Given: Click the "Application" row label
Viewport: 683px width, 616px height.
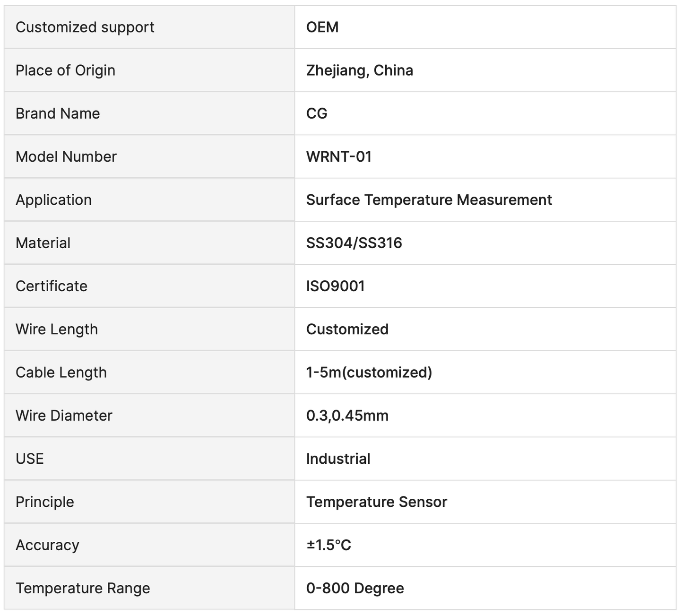Looking at the screenshot, I should click(53, 200).
